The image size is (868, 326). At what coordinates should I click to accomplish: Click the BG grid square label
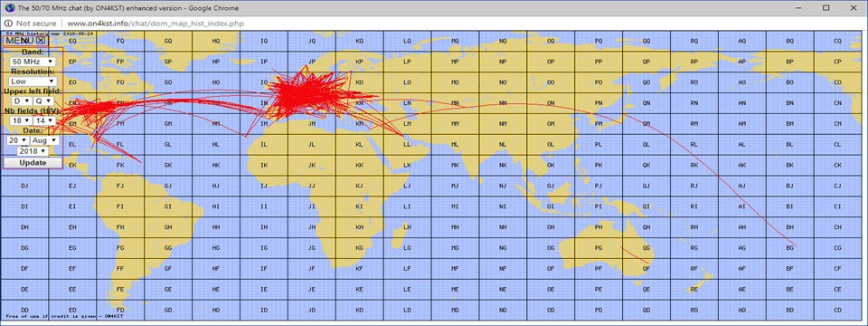click(790, 247)
